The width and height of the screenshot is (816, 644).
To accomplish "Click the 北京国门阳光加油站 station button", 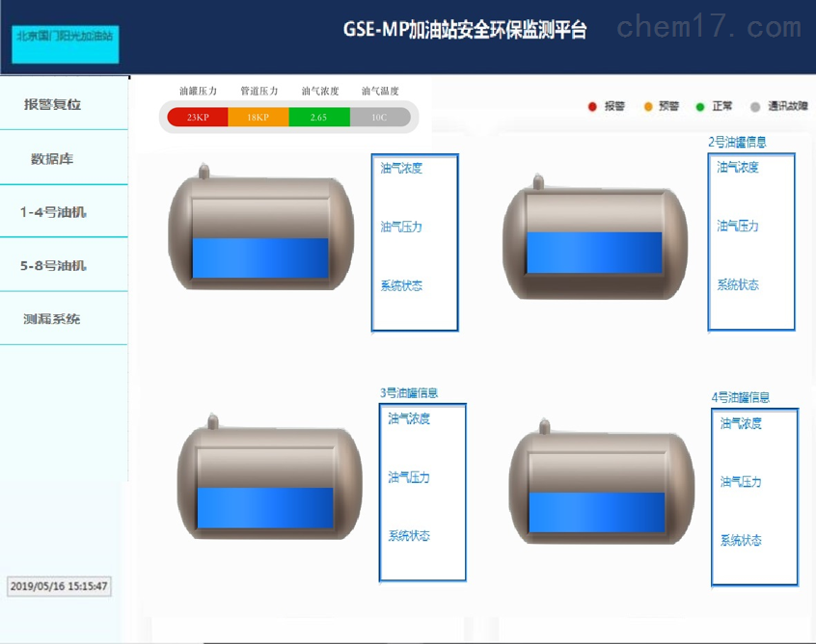I will point(65,44).
